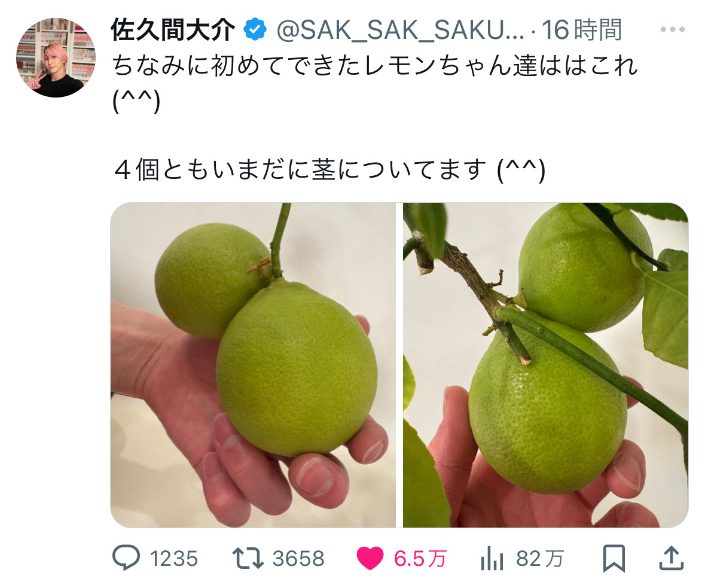Click the tweet text about first lemons
The height and width of the screenshot is (588, 705).
click(x=374, y=83)
